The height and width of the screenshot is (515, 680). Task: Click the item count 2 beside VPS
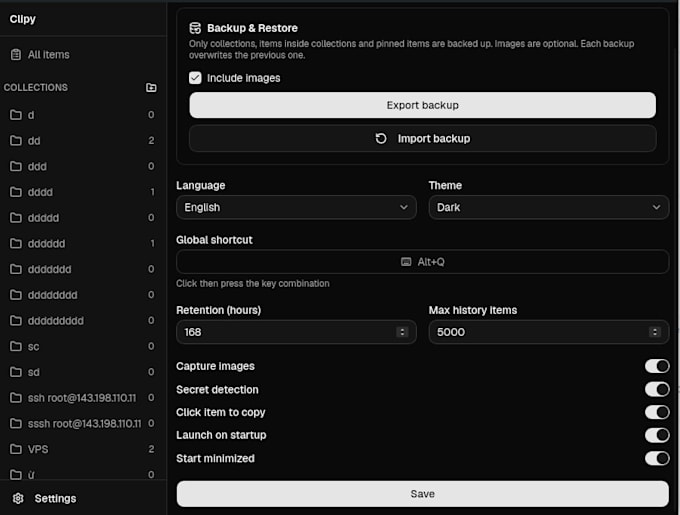point(151,449)
